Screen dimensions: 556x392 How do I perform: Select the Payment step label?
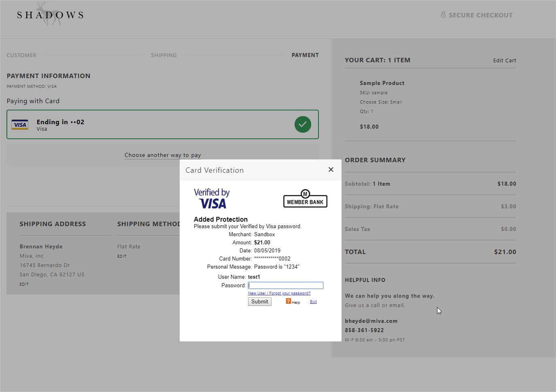coord(305,55)
